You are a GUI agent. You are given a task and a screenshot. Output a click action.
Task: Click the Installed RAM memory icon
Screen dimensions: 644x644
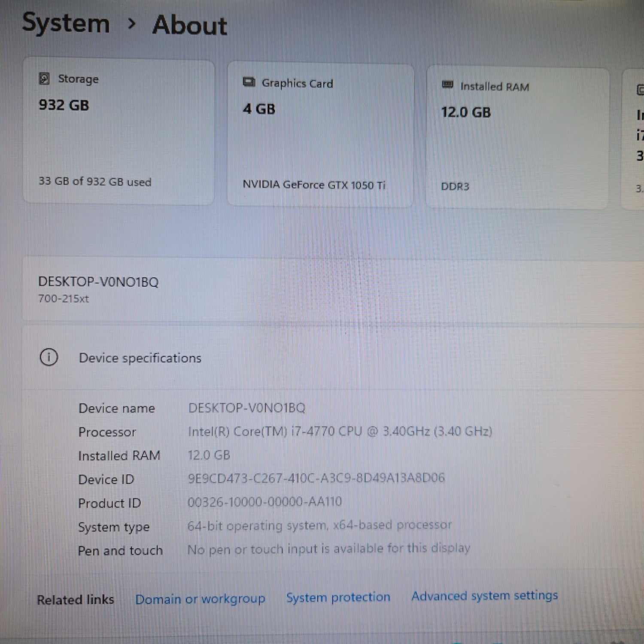click(447, 85)
